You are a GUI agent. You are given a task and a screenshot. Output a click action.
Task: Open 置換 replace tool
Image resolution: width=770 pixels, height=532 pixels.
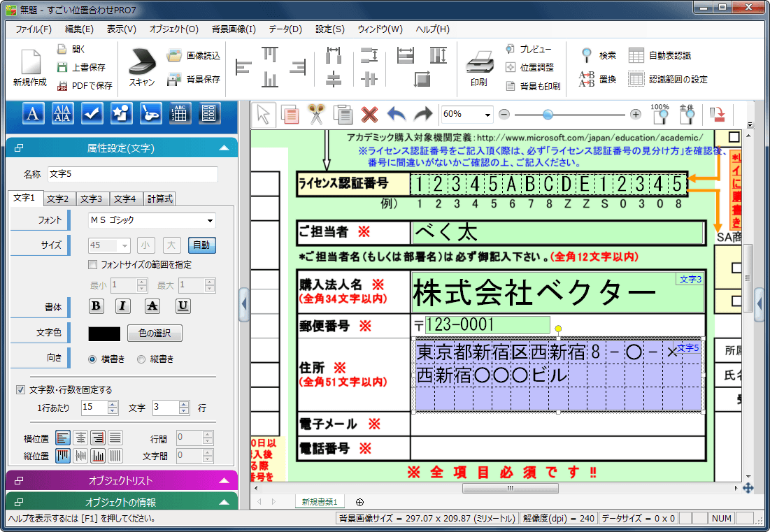(598, 79)
